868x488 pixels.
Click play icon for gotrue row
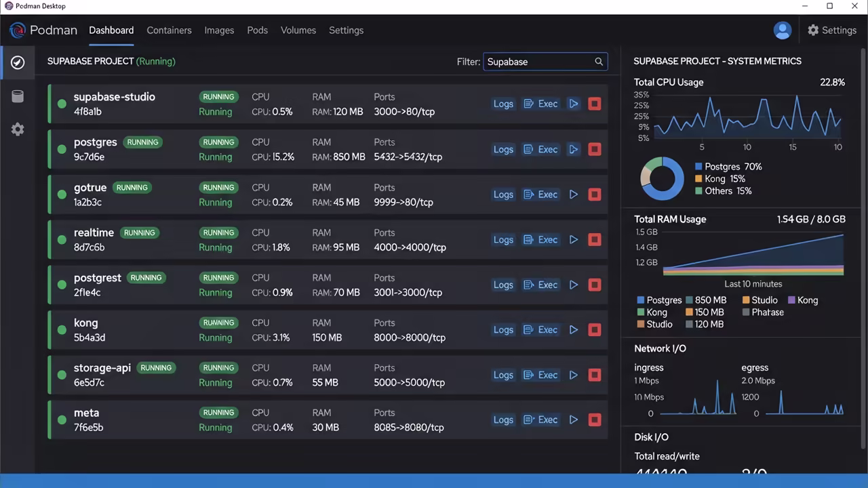(574, 195)
